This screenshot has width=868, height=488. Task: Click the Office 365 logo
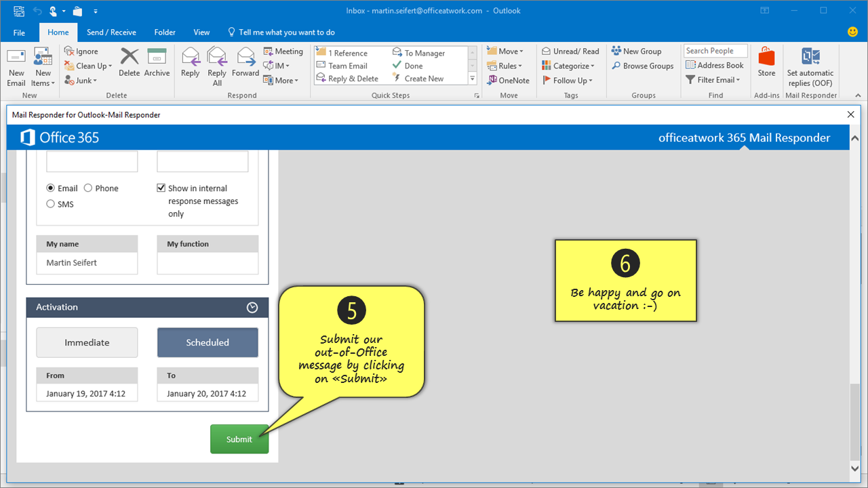click(60, 138)
